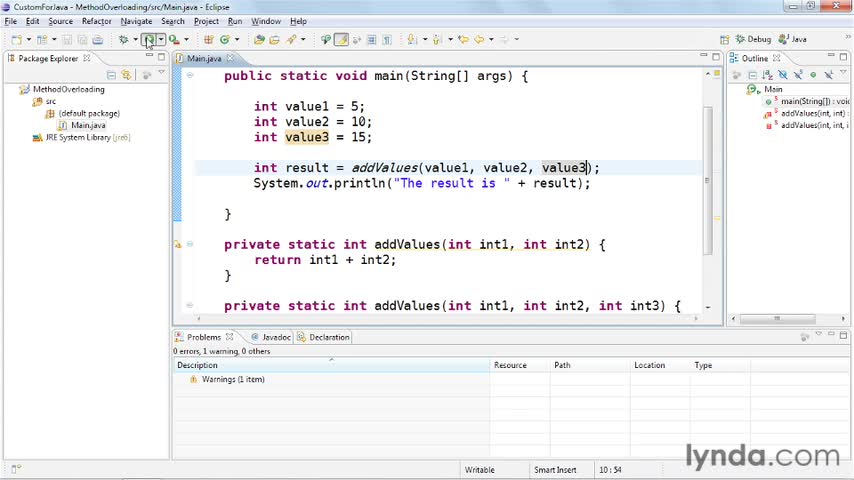Click the Open Perspective icon
This screenshot has width=854, height=480.
pos(724,39)
